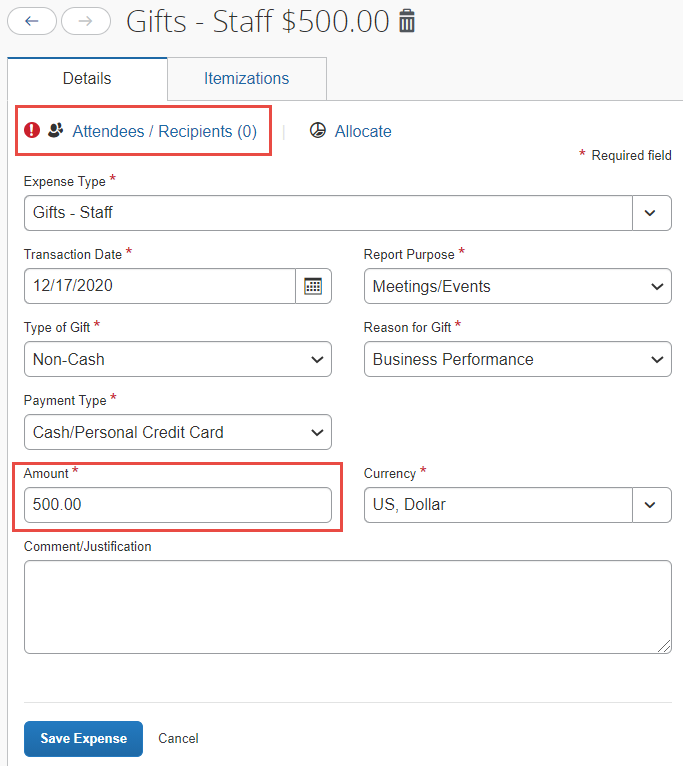Screen dimensions: 683x766
Task: Click the Comment/Justification text area
Action: (x=347, y=607)
